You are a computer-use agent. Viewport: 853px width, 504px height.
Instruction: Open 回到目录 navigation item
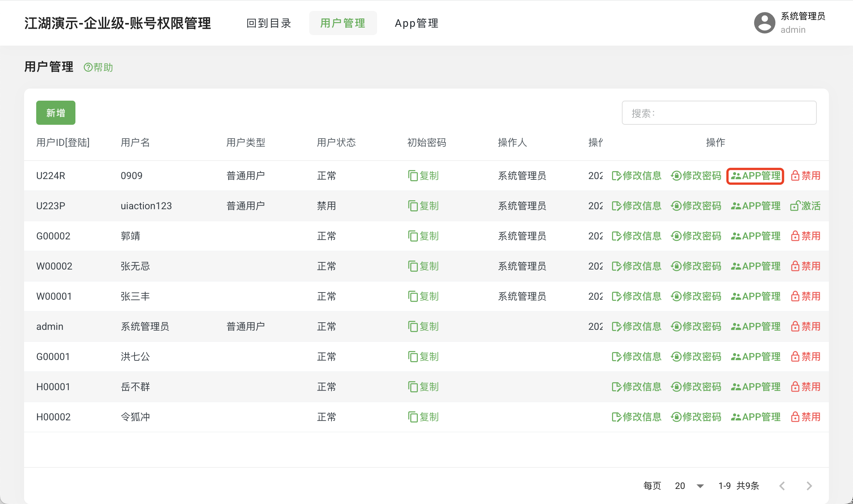pos(268,23)
